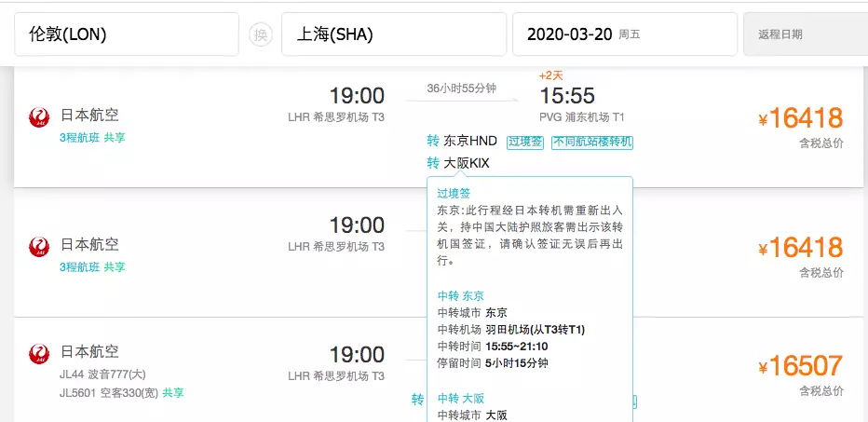This screenshot has width=868, height=422.
Task: Open 3程航班 details in top flight row
Action: 79,136
